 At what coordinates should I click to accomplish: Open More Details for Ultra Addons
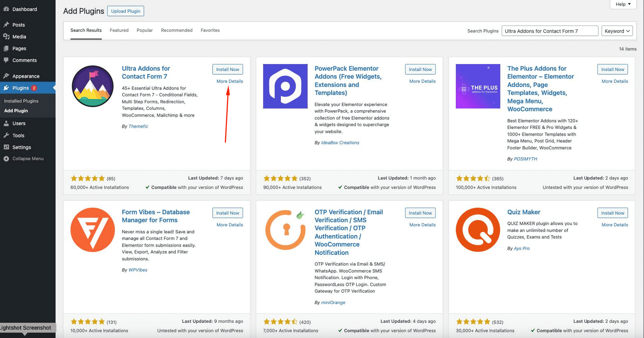click(x=230, y=81)
